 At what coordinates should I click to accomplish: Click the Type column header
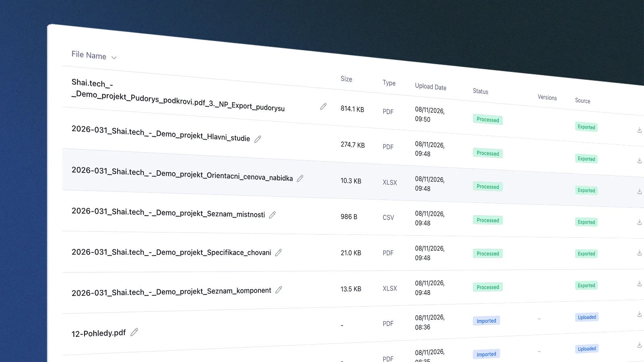pyautogui.click(x=389, y=83)
